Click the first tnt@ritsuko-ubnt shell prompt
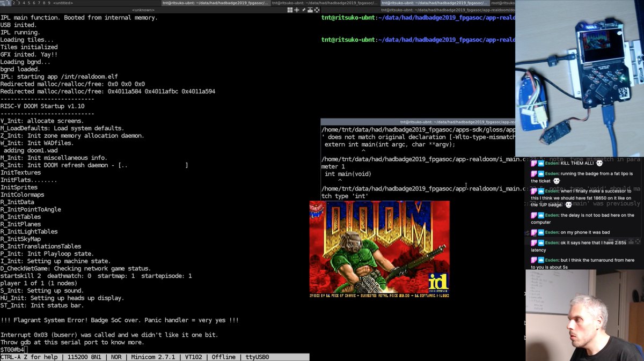Viewport: 644px width, 361px height. coord(418,18)
